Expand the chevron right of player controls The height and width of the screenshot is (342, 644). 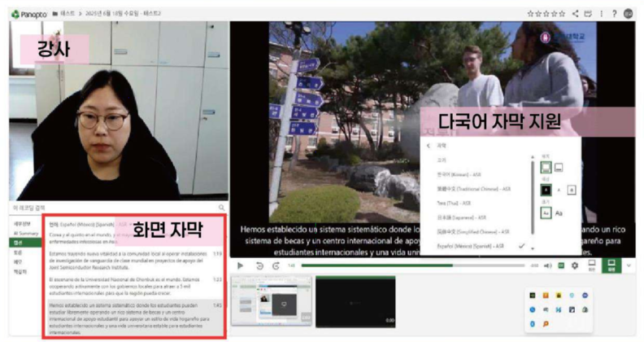tap(629, 265)
